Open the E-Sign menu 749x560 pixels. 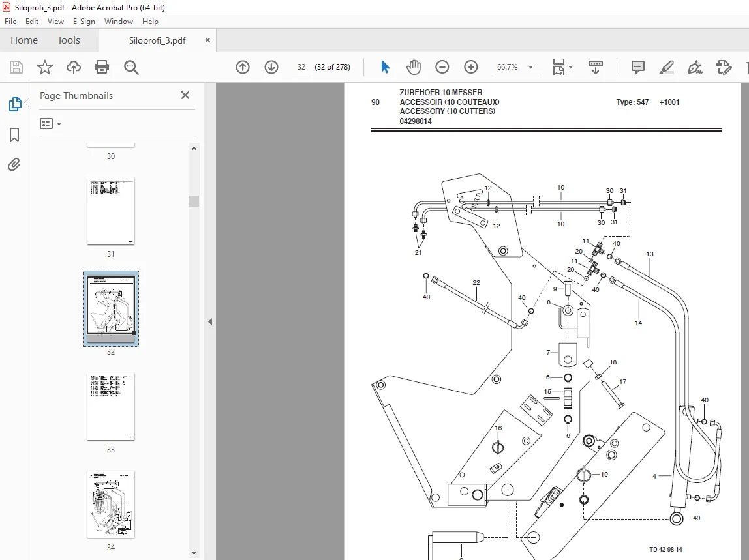(84, 22)
